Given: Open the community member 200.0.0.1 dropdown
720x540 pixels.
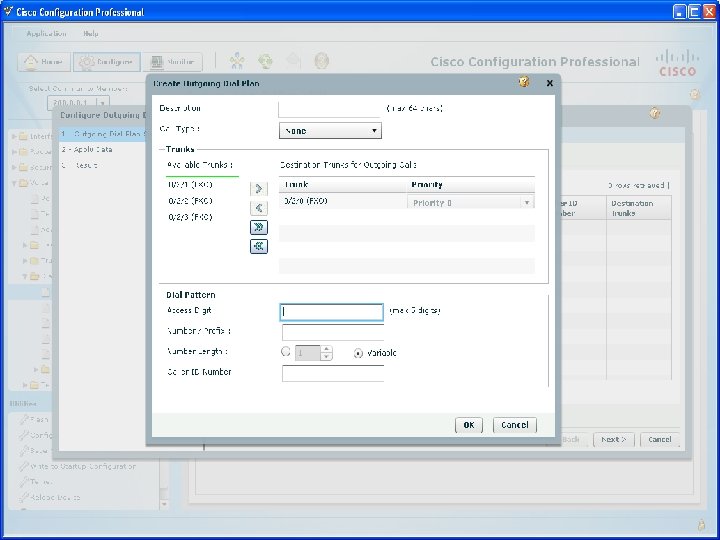Looking at the screenshot, I should [78, 103].
